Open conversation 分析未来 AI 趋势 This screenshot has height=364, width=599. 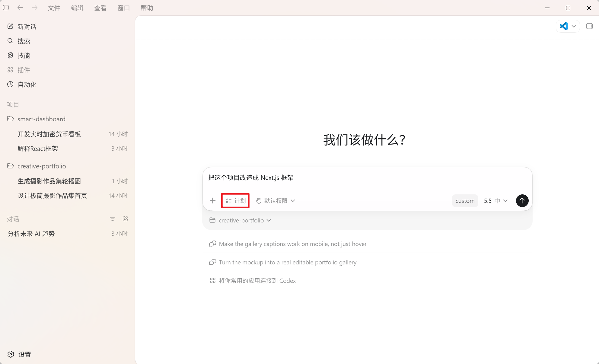tap(67, 234)
